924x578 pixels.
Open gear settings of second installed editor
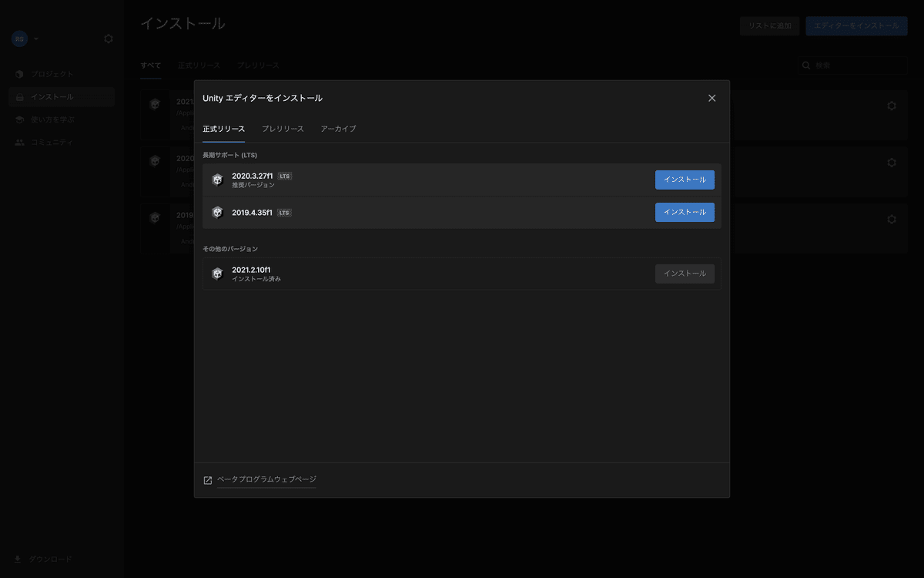click(x=892, y=163)
